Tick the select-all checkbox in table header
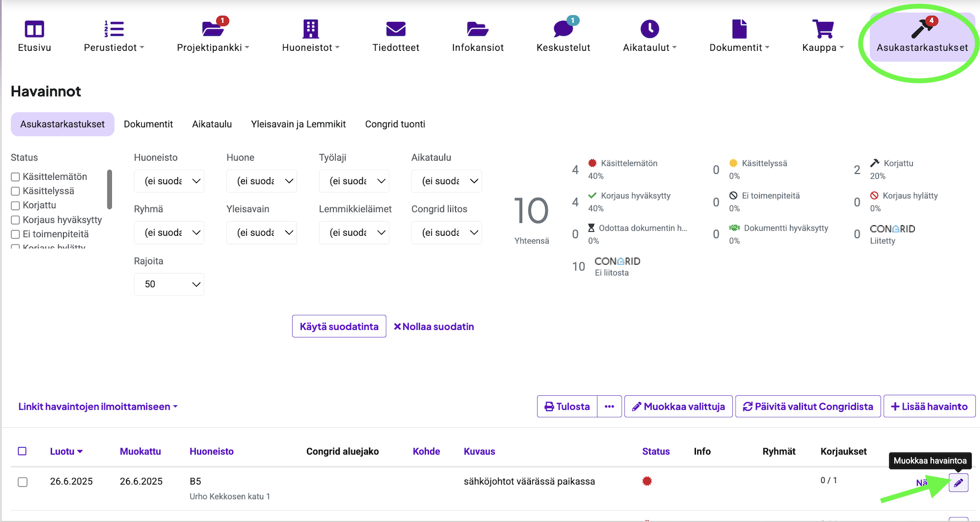Image resolution: width=980 pixels, height=522 pixels. point(22,451)
